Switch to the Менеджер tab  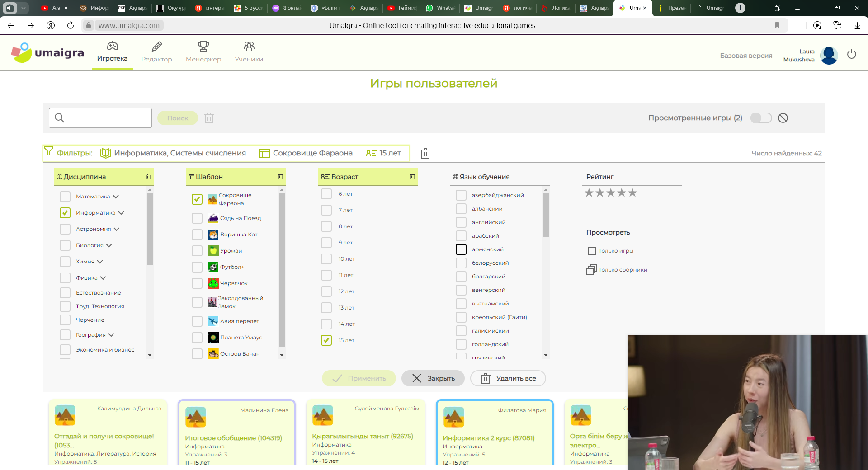point(203,52)
